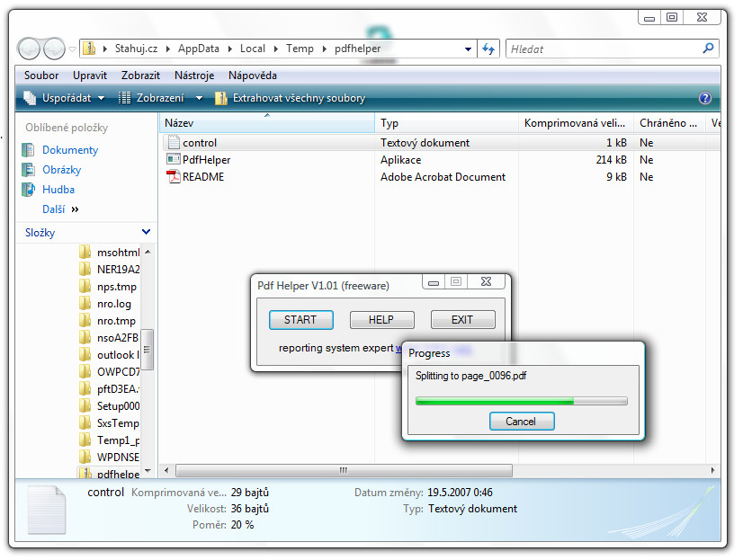
Task: Open Obrázky favorite link
Action: pos(61,170)
